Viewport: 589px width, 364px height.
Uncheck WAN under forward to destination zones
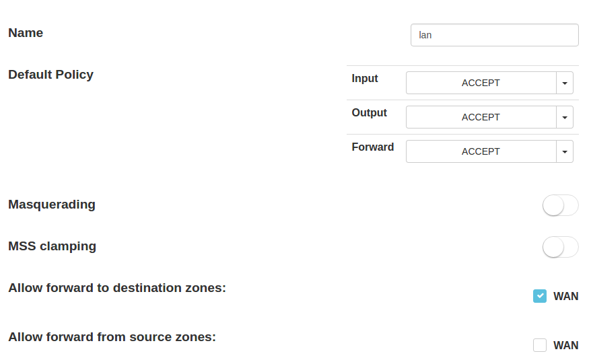point(540,296)
